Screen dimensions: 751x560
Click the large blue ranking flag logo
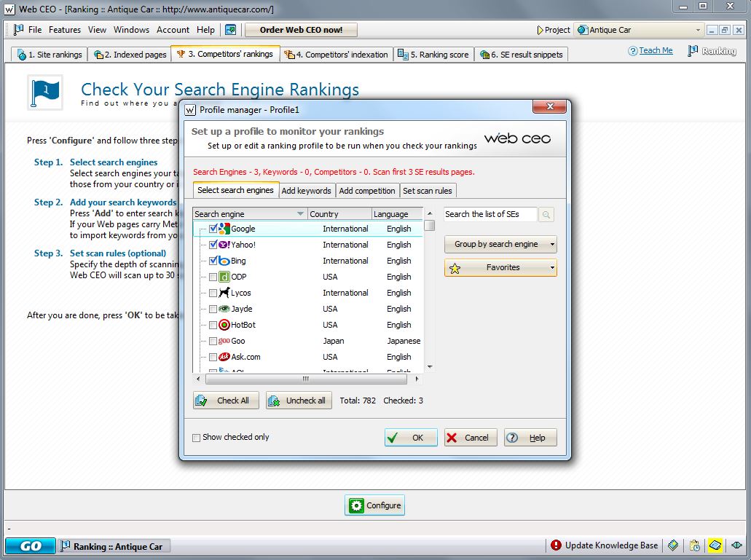pos(45,92)
